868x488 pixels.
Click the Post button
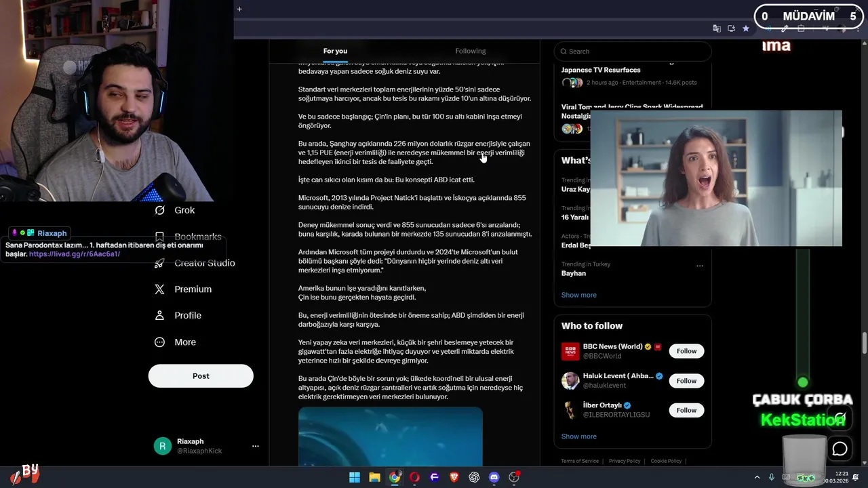(201, 376)
